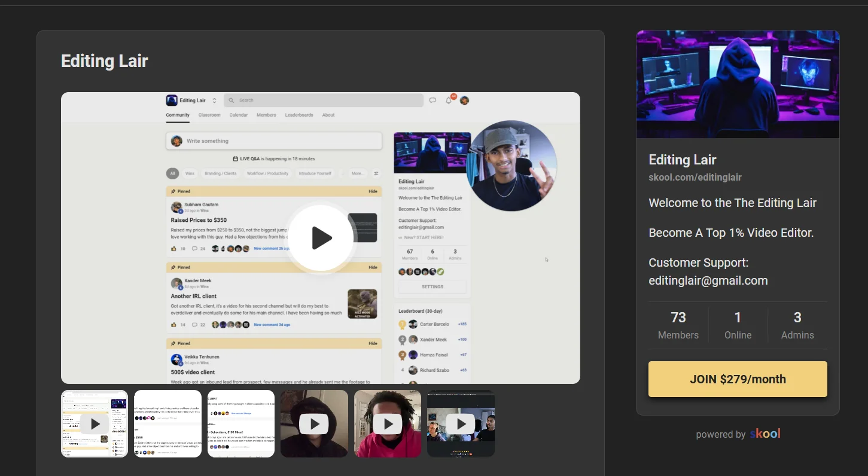Click the 3 Admins stat
Viewport: 868px width, 476px height.
(797, 325)
